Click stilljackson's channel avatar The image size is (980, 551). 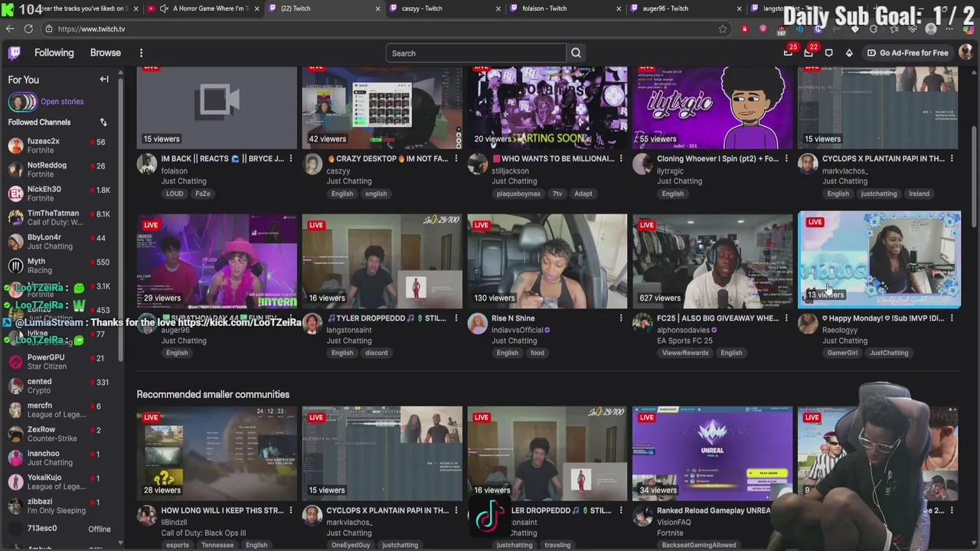[478, 165]
